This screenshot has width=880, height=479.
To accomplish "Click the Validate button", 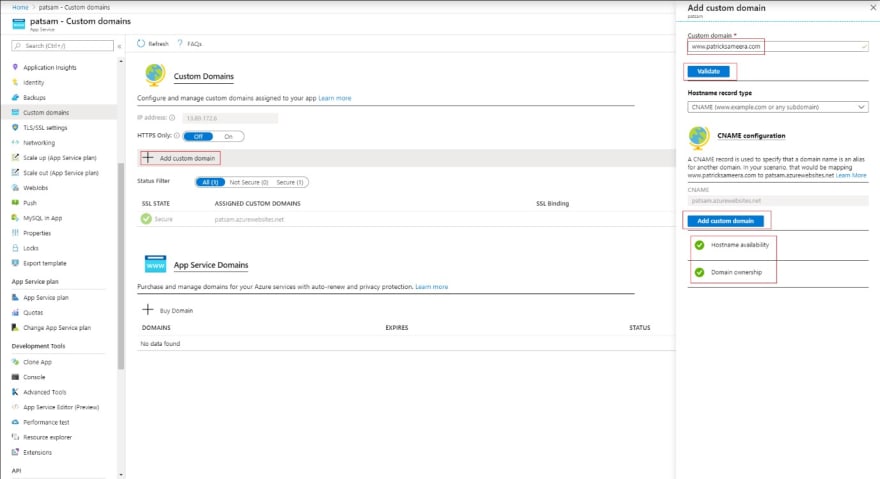I will 708,71.
